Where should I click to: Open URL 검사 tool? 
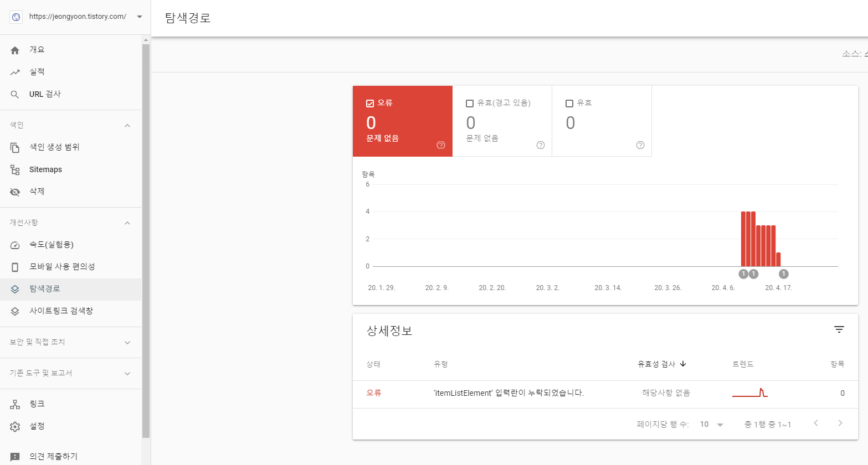(71, 94)
